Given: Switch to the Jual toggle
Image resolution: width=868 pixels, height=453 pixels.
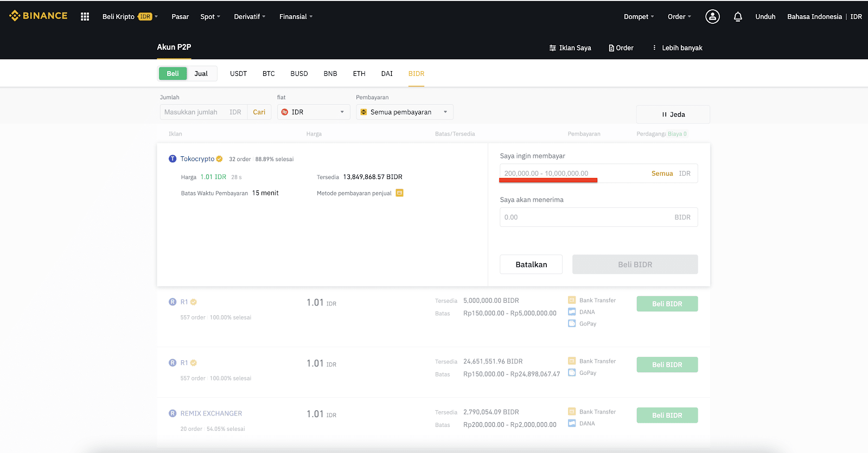Looking at the screenshot, I should pos(201,74).
